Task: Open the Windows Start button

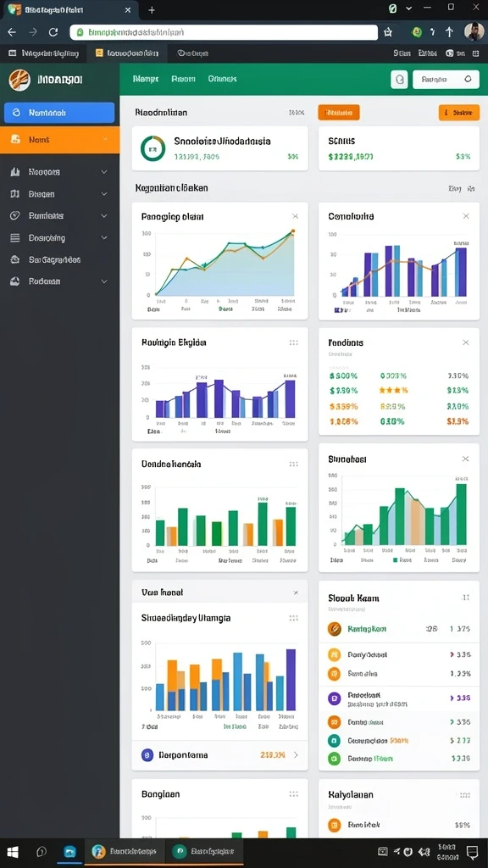Action: pyautogui.click(x=12, y=852)
